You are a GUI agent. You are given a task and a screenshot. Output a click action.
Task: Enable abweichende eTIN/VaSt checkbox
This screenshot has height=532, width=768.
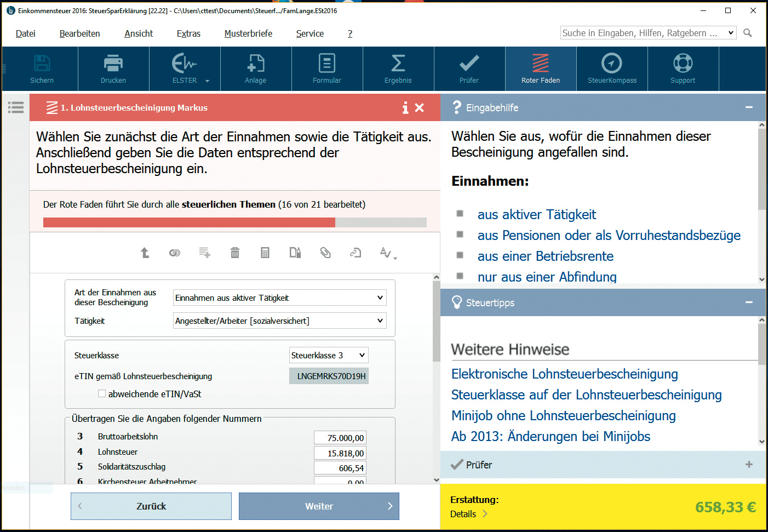point(102,393)
